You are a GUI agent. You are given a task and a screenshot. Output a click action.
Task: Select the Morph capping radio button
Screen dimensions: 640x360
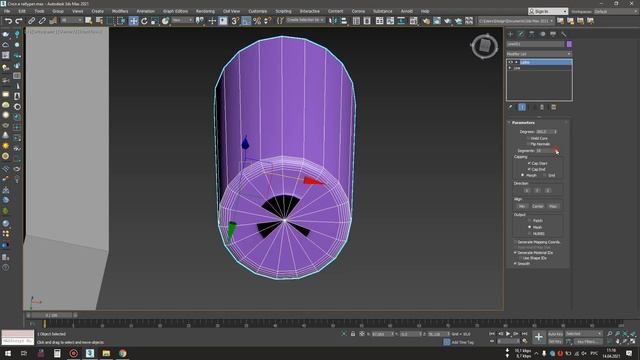coord(522,176)
